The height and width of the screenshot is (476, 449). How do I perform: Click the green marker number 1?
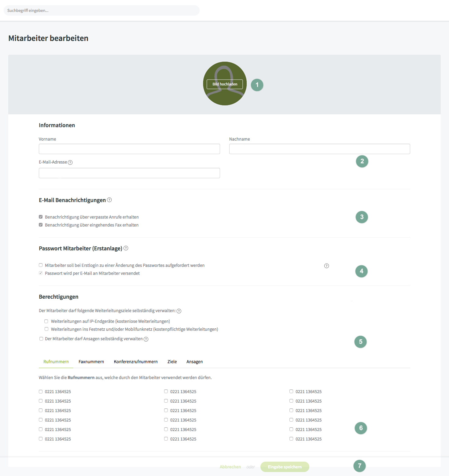pos(257,85)
